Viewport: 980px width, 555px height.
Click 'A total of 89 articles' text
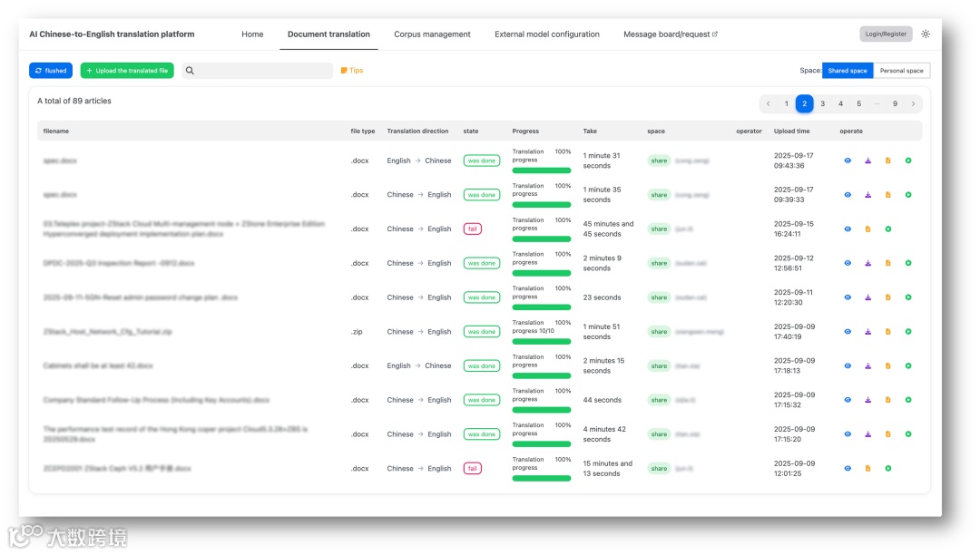tap(74, 101)
